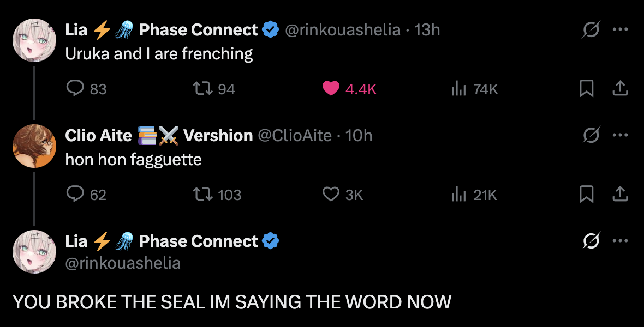Image resolution: width=644 pixels, height=327 pixels.
Task: Like Clio Aite's tweet with 3K likes
Action: 331,194
